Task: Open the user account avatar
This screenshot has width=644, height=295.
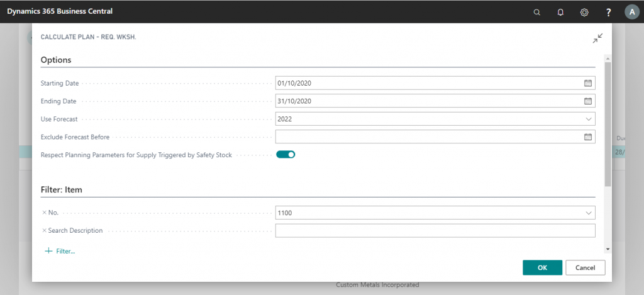Action: (632, 12)
